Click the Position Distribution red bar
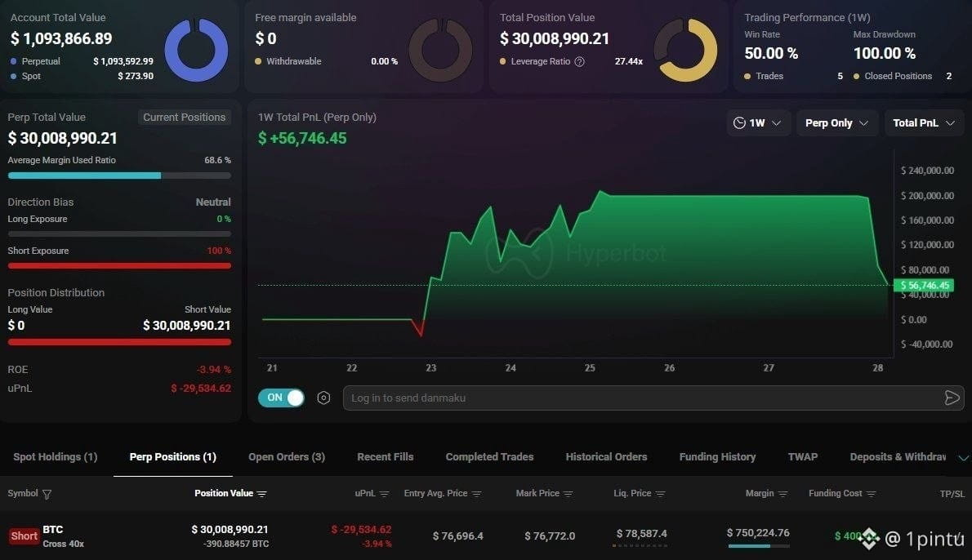The image size is (972, 560). [x=119, y=342]
